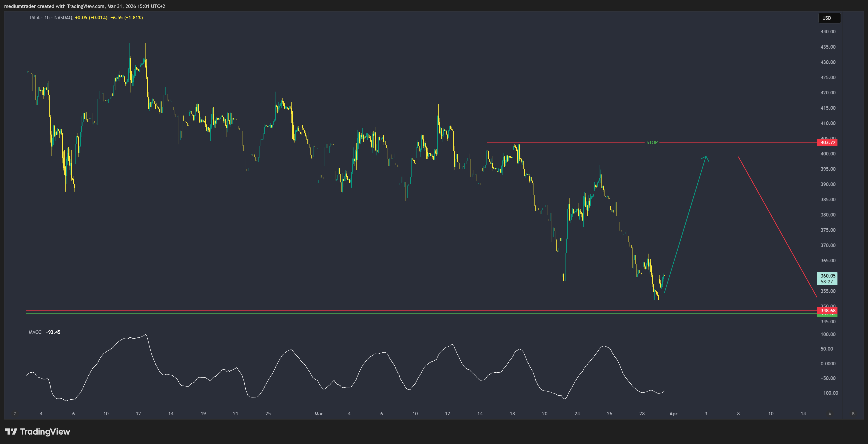Click the 380.00 price axis label
The height and width of the screenshot is (444, 868).
(x=828, y=215)
